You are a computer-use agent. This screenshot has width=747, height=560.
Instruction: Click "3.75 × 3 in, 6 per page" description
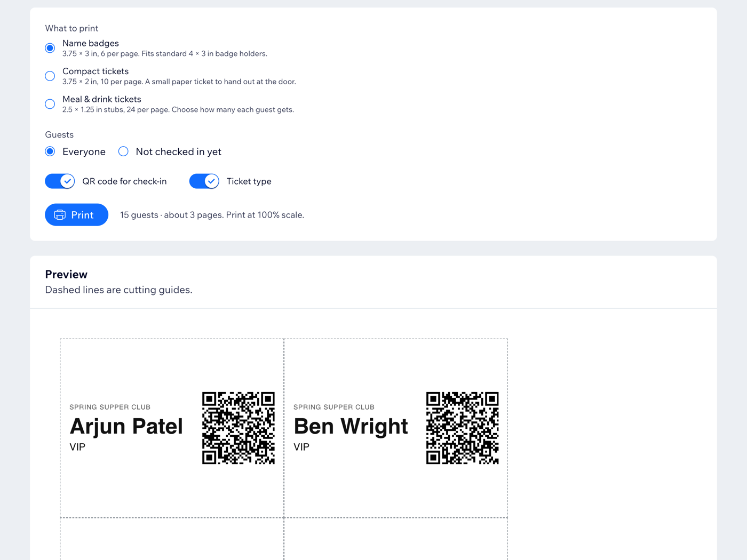[165, 54]
